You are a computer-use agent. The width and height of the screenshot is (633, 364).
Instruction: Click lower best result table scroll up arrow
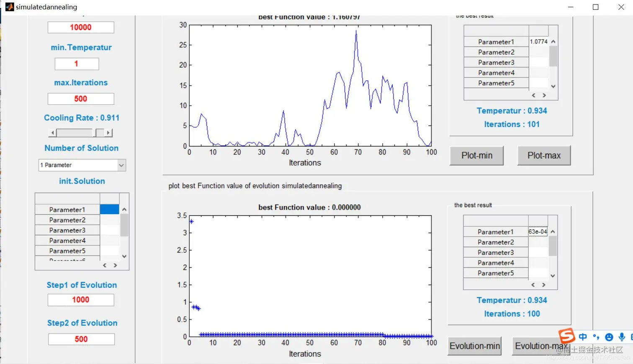(553, 232)
